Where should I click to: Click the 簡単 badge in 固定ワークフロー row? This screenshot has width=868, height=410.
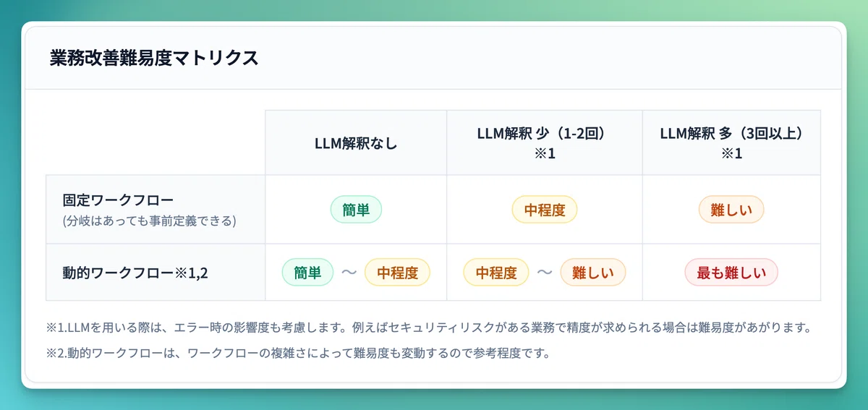356,210
